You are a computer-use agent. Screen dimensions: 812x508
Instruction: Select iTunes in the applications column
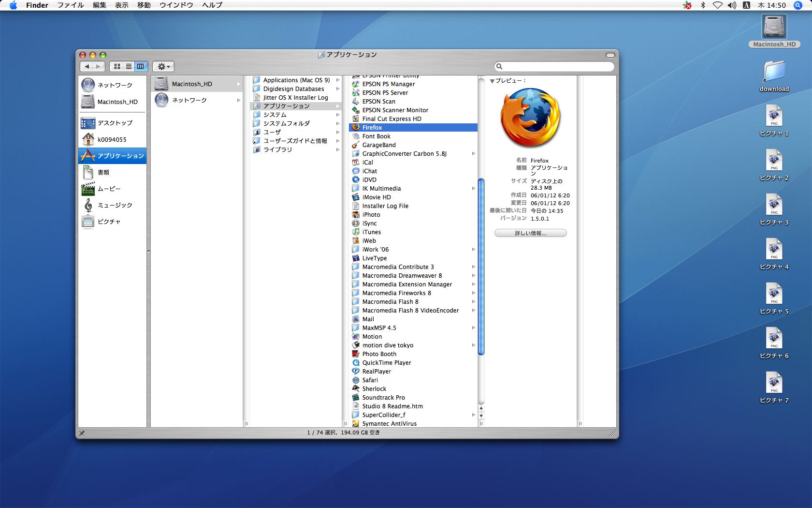pyautogui.click(x=371, y=232)
